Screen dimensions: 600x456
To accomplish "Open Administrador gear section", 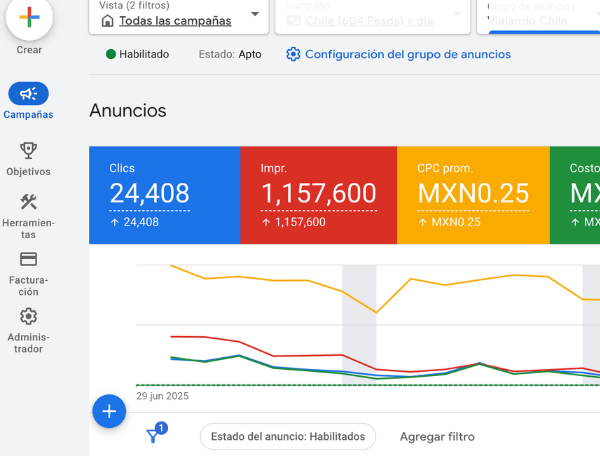I will (28, 331).
